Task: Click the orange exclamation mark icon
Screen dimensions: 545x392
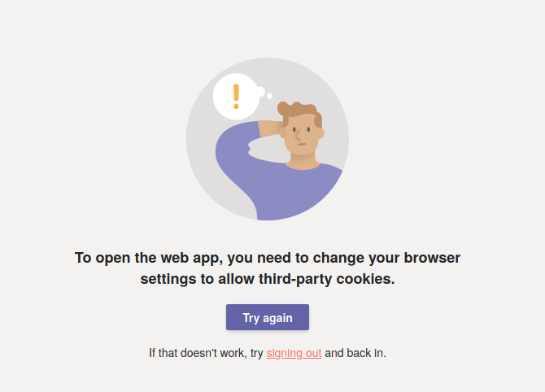Action: [237, 96]
